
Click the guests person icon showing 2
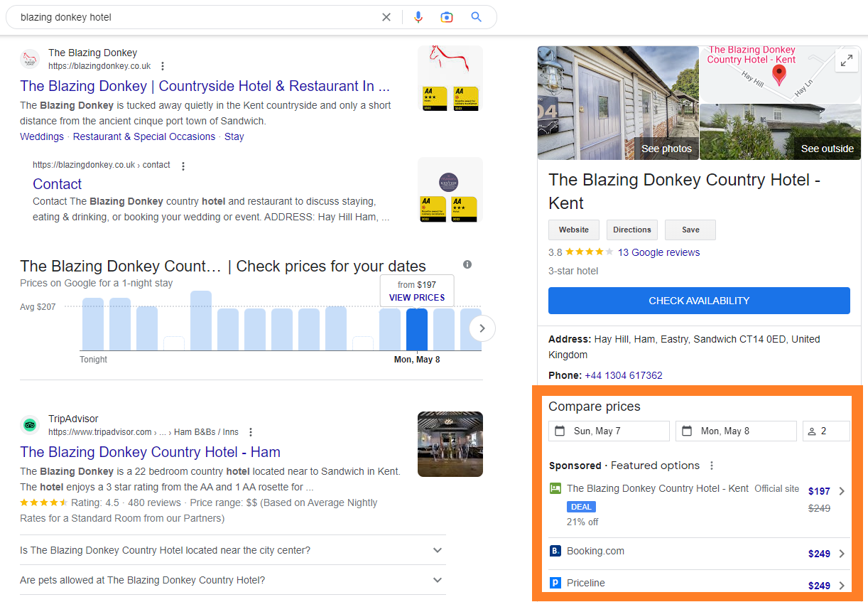(x=811, y=430)
